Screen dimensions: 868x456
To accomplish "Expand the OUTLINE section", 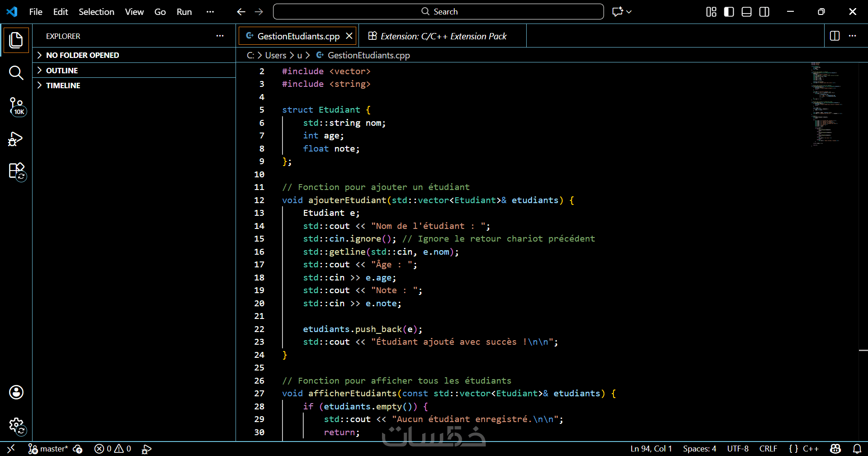I will (x=62, y=71).
